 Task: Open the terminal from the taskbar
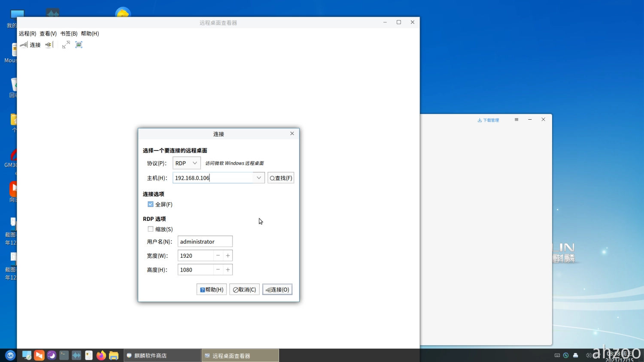64,355
